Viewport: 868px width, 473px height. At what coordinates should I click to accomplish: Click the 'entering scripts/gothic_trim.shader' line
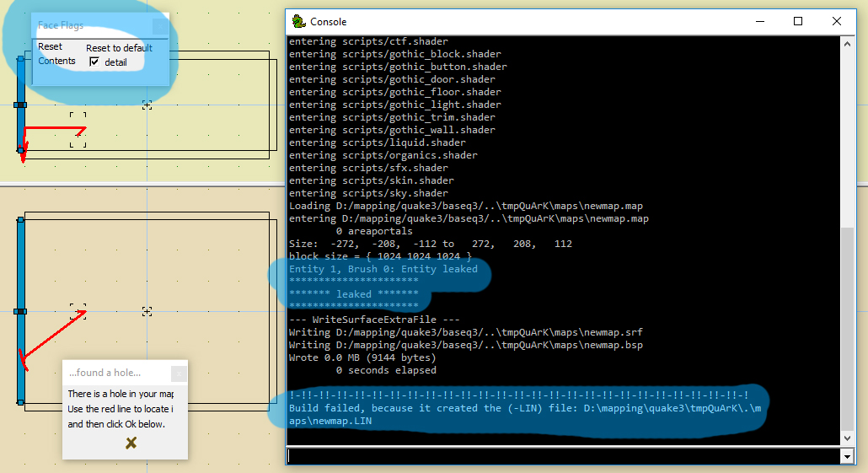point(392,117)
